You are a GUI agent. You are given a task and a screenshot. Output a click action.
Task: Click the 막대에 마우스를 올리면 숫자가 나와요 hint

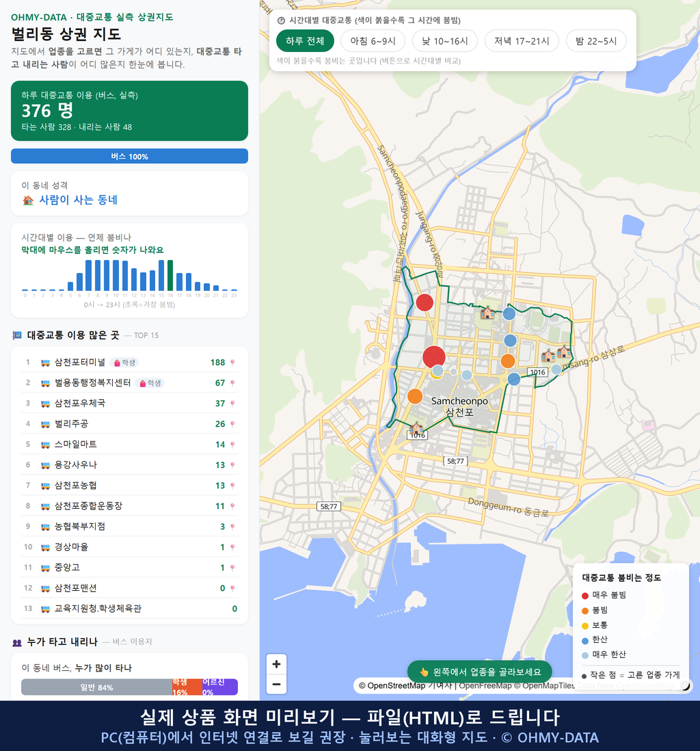coord(92,250)
